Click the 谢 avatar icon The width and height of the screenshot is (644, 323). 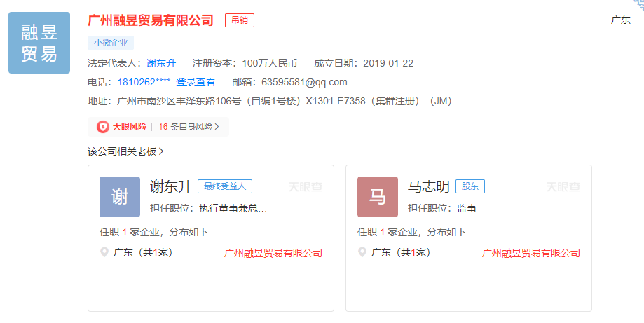point(120,197)
